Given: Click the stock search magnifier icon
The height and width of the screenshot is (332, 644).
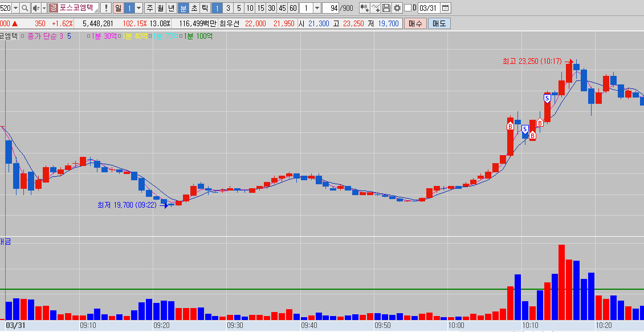Looking at the screenshot, I should (x=25, y=8).
